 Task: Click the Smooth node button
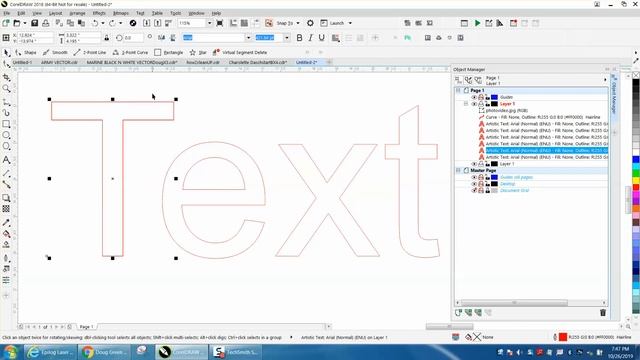[56, 52]
